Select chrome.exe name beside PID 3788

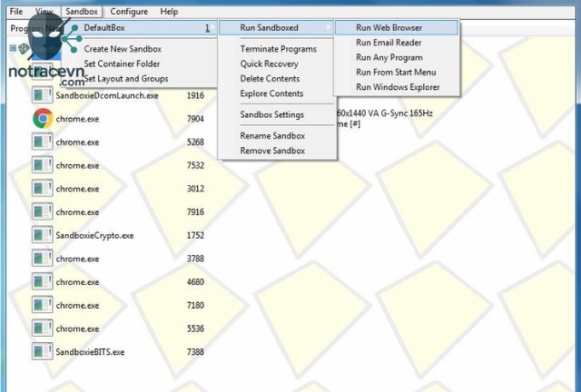point(77,259)
